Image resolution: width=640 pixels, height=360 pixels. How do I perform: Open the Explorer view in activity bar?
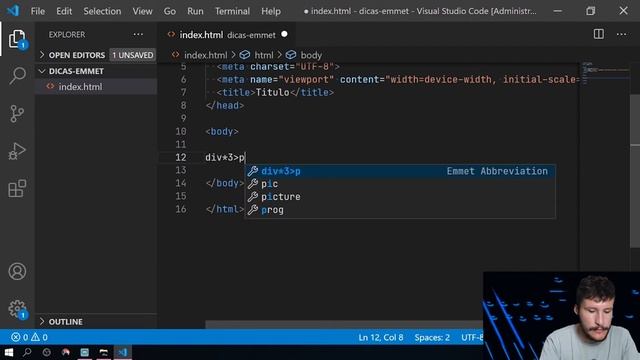(17, 39)
